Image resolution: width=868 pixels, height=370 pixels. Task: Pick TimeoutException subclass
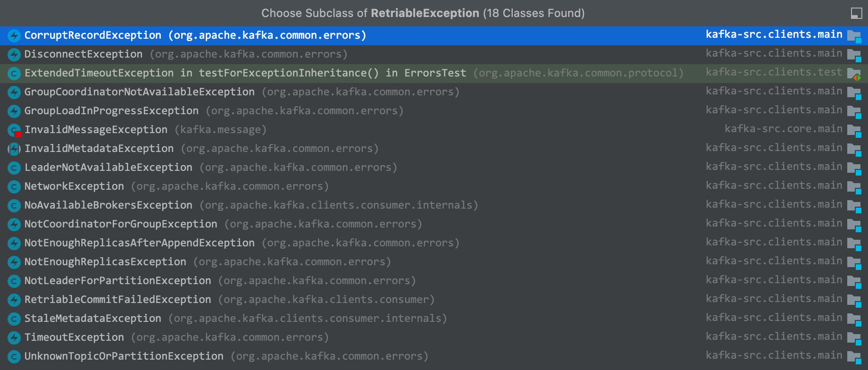434,337
